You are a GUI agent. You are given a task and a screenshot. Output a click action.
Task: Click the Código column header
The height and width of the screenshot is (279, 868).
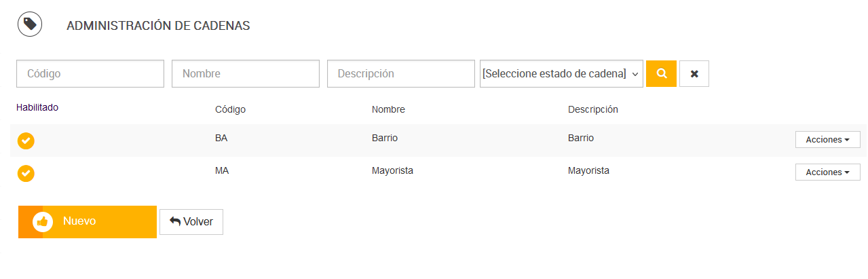coord(230,109)
